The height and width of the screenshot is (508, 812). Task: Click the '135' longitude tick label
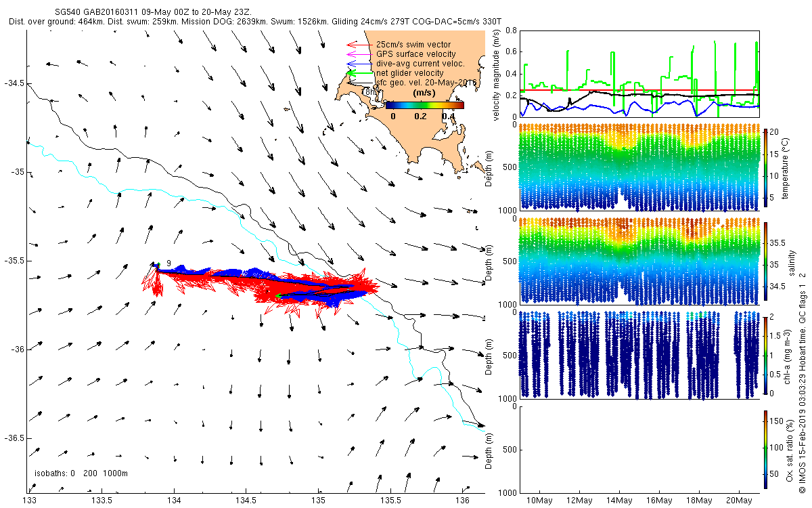click(x=319, y=501)
